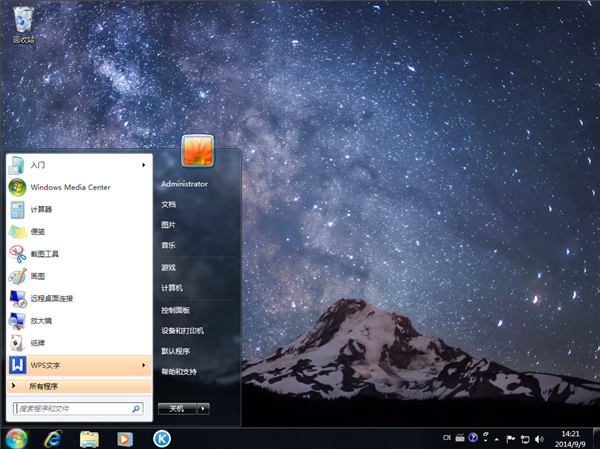
Task: Open Solitaire (纸牌) game
Action: 37,342
